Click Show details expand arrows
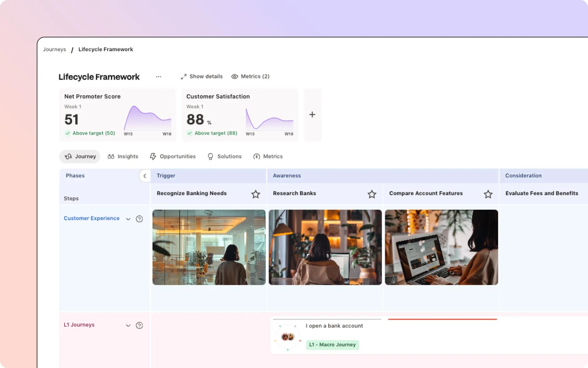 [x=183, y=77]
